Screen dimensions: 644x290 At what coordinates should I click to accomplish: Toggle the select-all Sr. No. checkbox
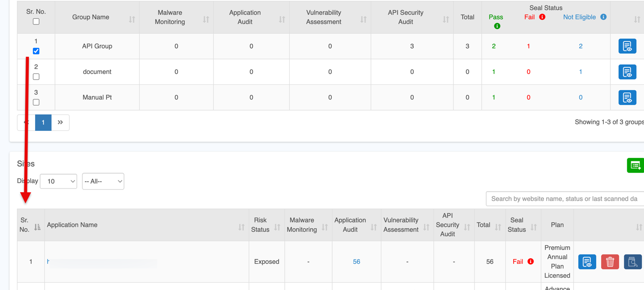point(36,22)
